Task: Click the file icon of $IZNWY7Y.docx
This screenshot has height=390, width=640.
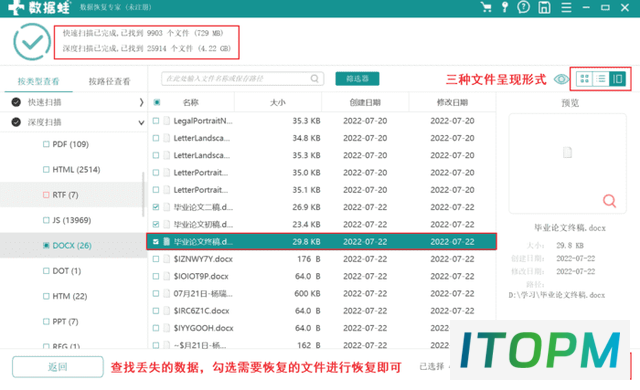Action: tap(166, 259)
